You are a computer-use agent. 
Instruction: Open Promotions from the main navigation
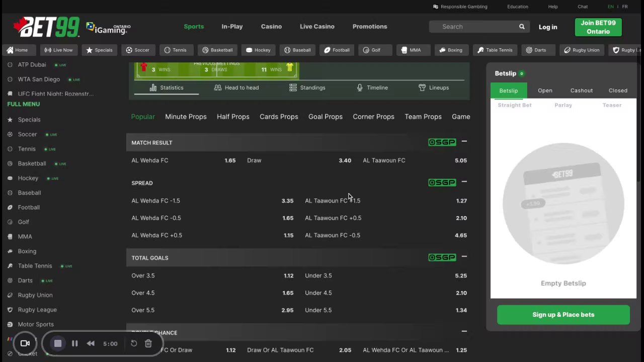coord(370,27)
